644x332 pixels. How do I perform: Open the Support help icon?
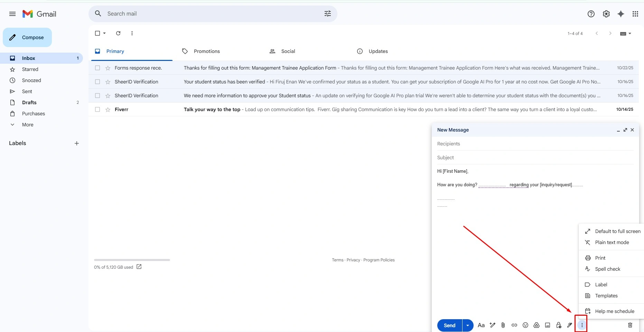(591, 14)
